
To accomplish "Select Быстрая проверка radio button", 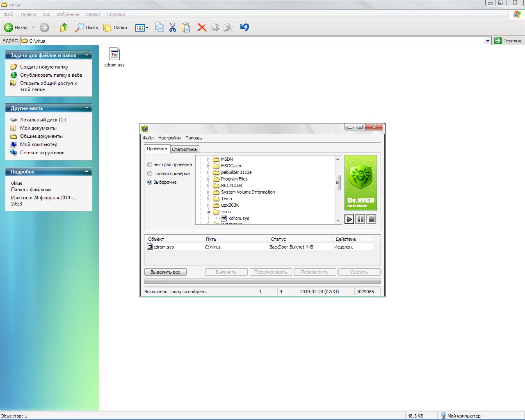I will (x=150, y=164).
